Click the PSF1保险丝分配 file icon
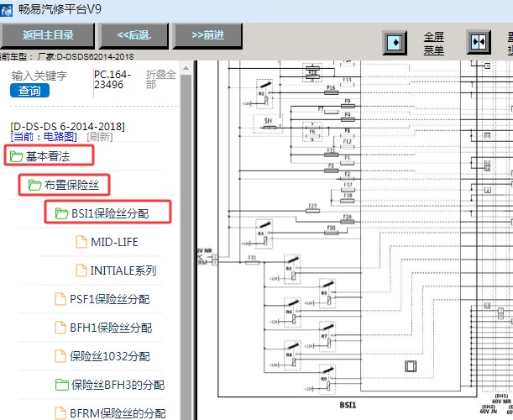This screenshot has height=420, width=513. point(60,299)
